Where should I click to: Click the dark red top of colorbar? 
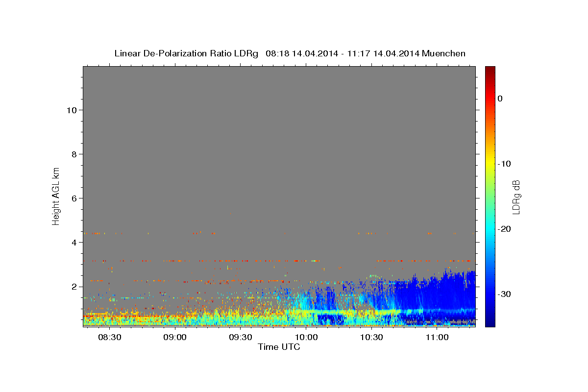coord(490,71)
